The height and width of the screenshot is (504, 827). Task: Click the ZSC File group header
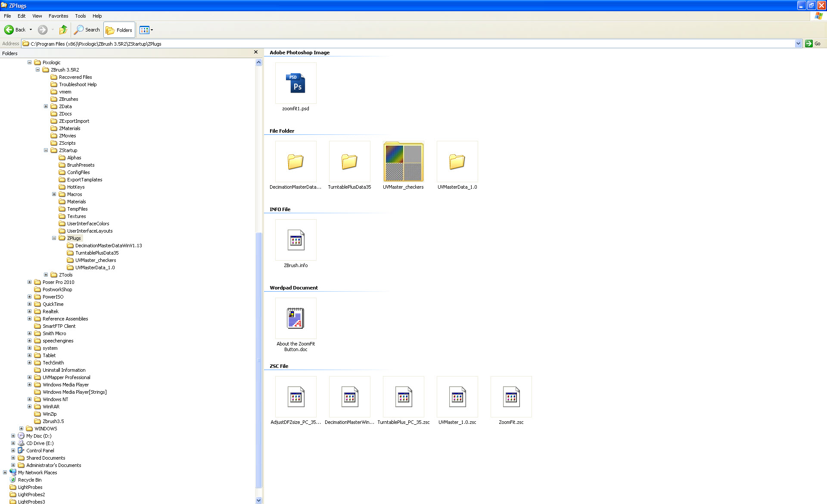[279, 366]
